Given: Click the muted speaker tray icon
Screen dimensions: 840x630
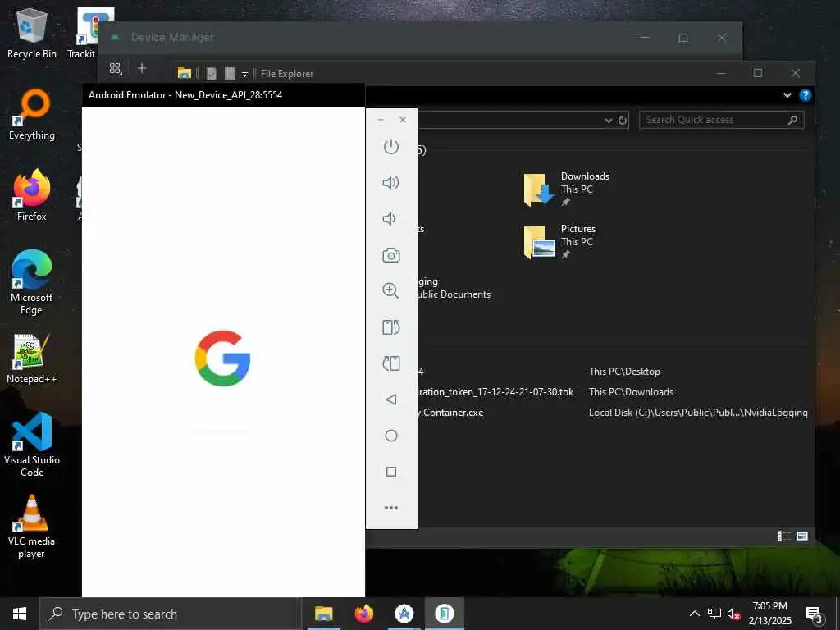Looking at the screenshot, I should tap(733, 614).
